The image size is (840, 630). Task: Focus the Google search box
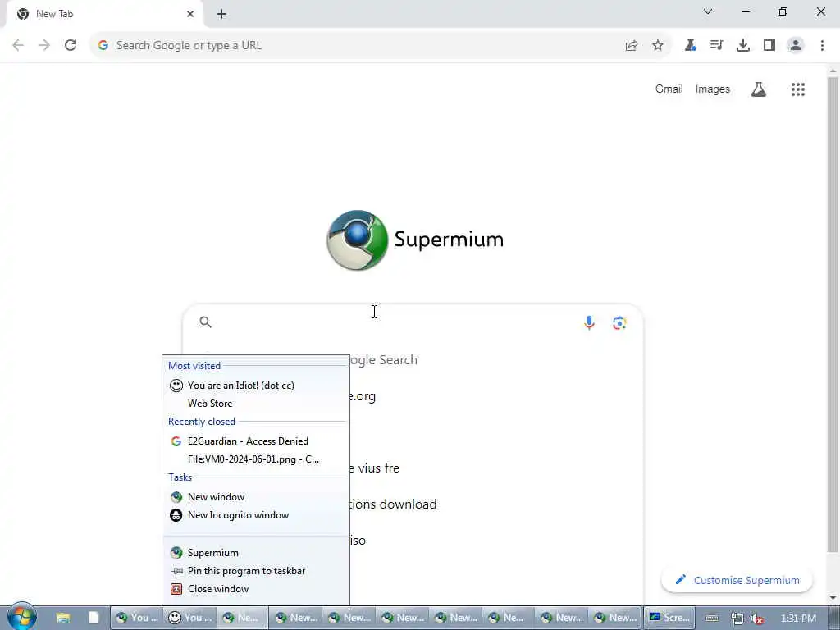pos(413,322)
